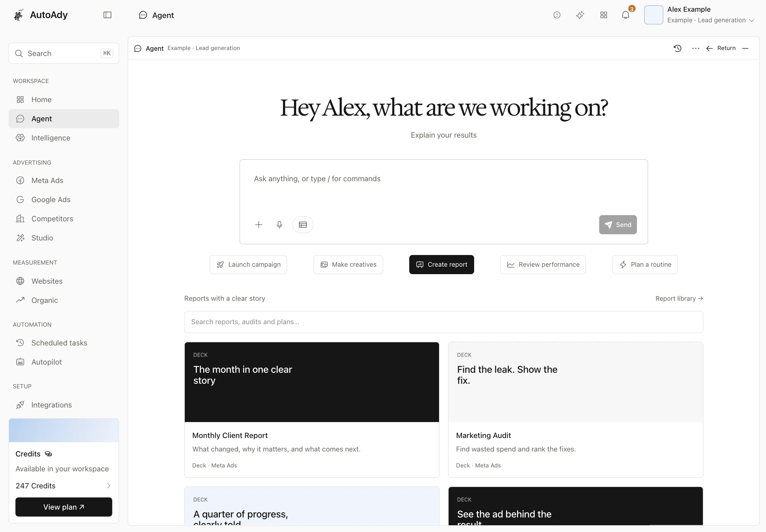The width and height of the screenshot is (766, 532).
Task: Open the three-dots more options menu
Action: [x=696, y=48]
